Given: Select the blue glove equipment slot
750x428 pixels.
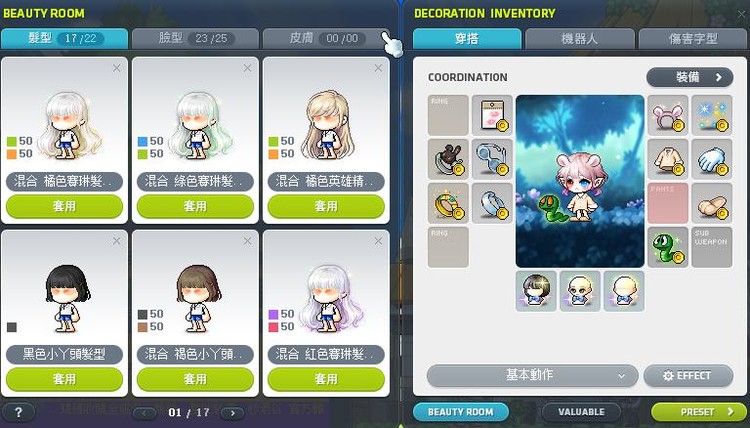Looking at the screenshot, I should click(712, 159).
